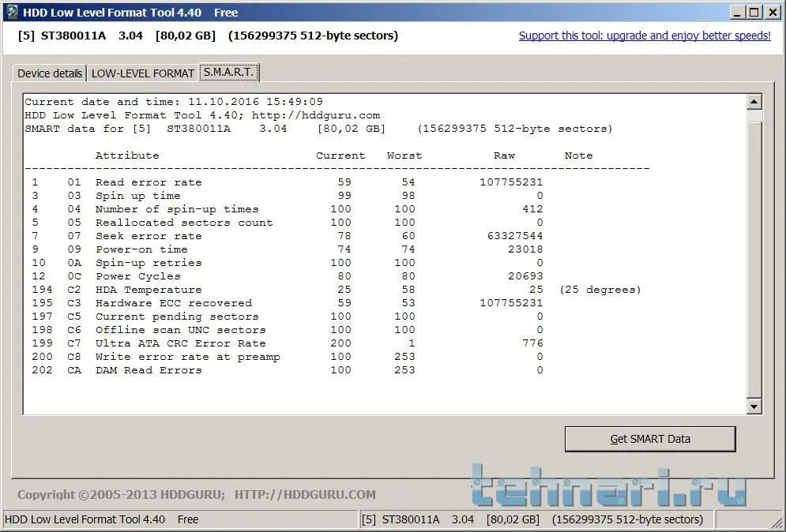Image resolution: width=786 pixels, height=532 pixels.
Task: Click 'Hardware ECC recovered' text
Action: pyautogui.click(x=174, y=303)
